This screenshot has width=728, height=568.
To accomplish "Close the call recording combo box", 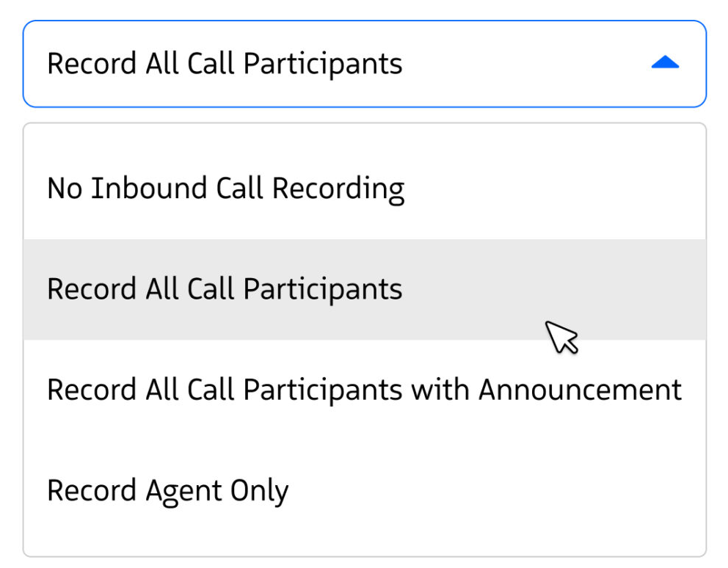I will [x=665, y=64].
